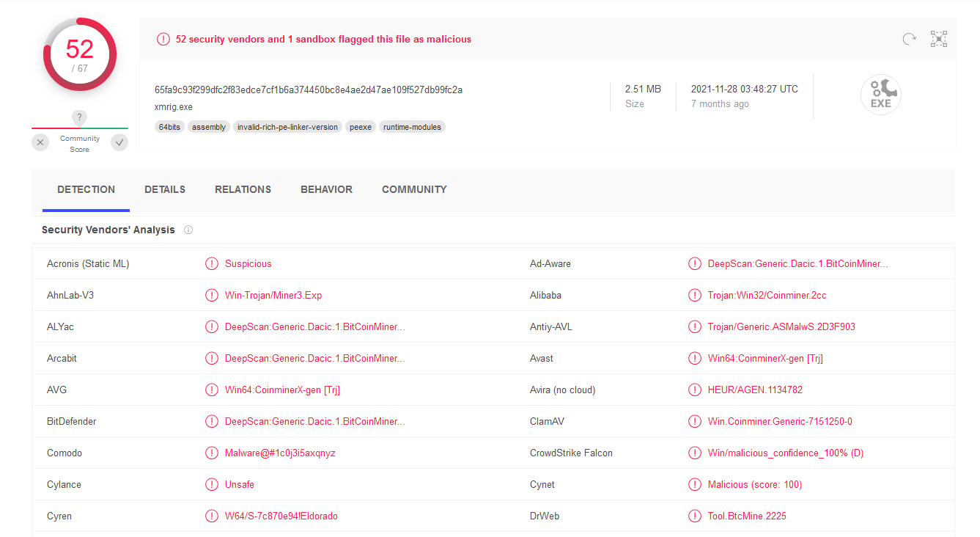Open the VirusTotal graph similarity icon
This screenshot has height=537, width=980.
coord(939,38)
